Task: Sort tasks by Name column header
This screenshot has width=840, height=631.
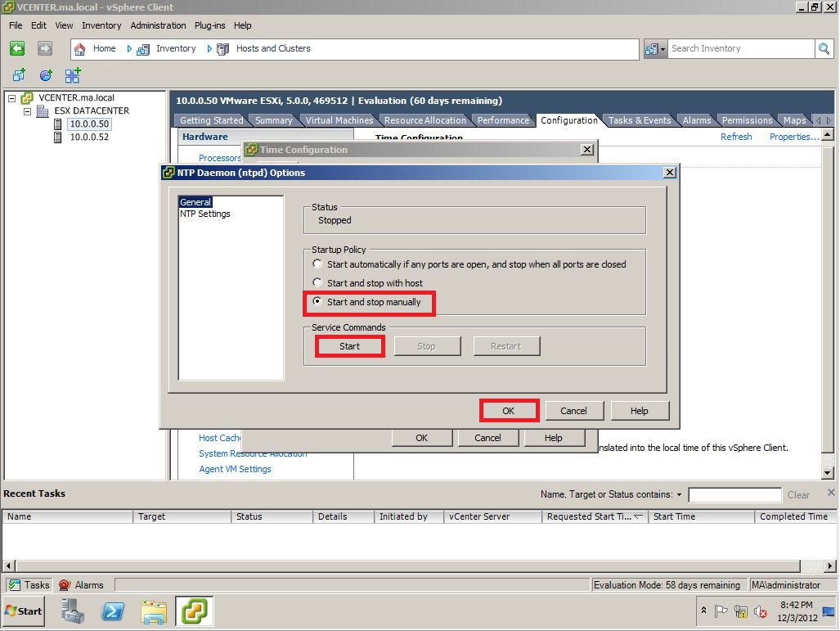Action: click(x=68, y=516)
